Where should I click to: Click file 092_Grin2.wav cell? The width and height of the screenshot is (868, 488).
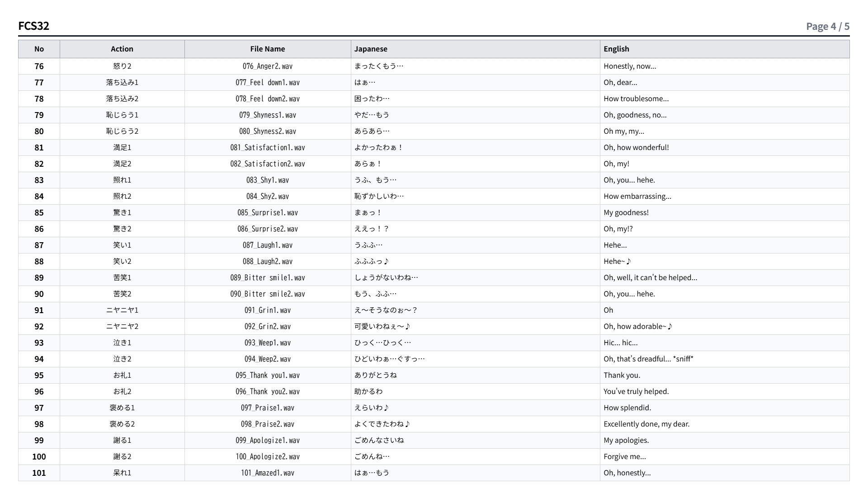pyautogui.click(x=268, y=327)
